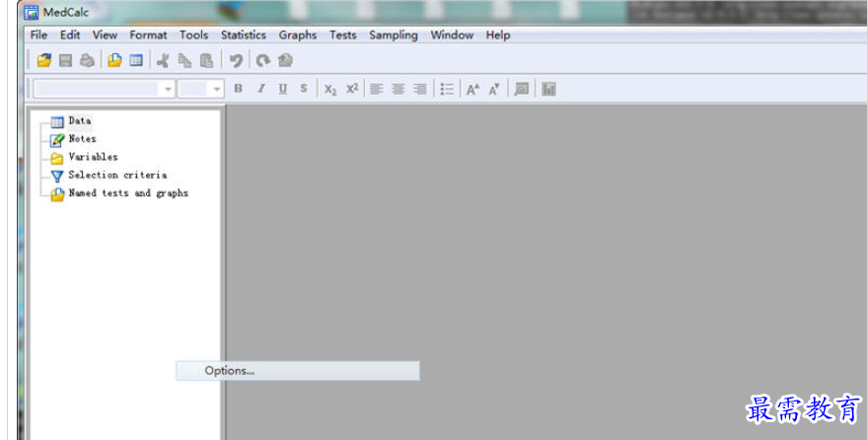This screenshot has height=440, width=868.
Task: Open the File menu
Action: click(x=38, y=35)
